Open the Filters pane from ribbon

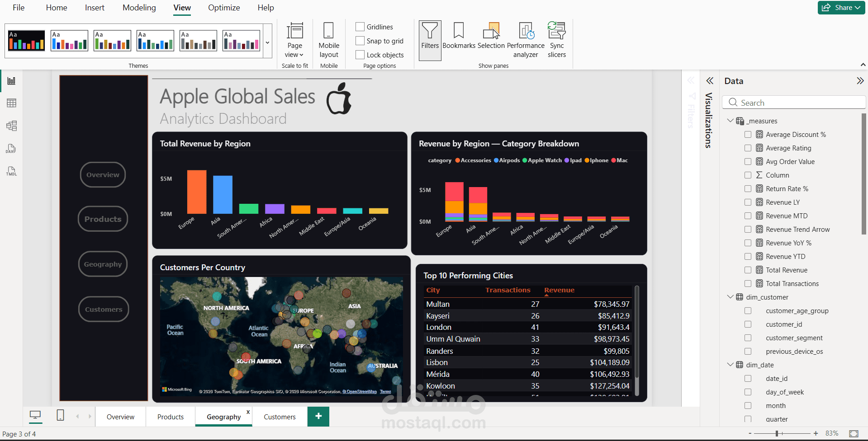point(430,40)
